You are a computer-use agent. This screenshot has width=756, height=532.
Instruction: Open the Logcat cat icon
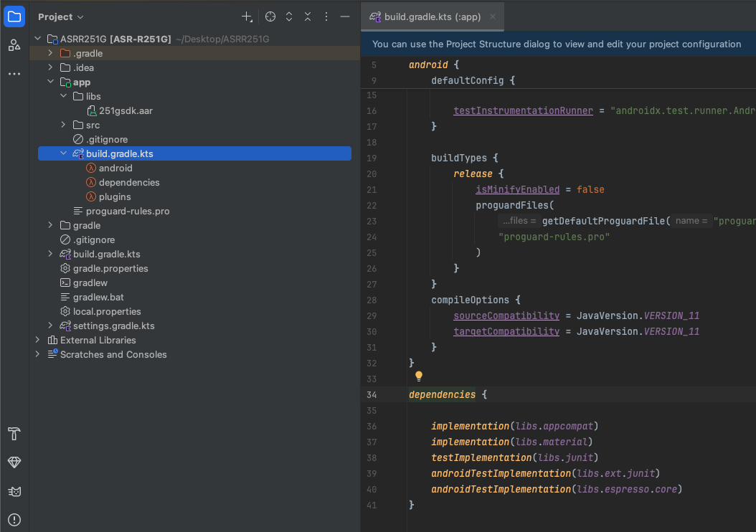click(x=14, y=491)
